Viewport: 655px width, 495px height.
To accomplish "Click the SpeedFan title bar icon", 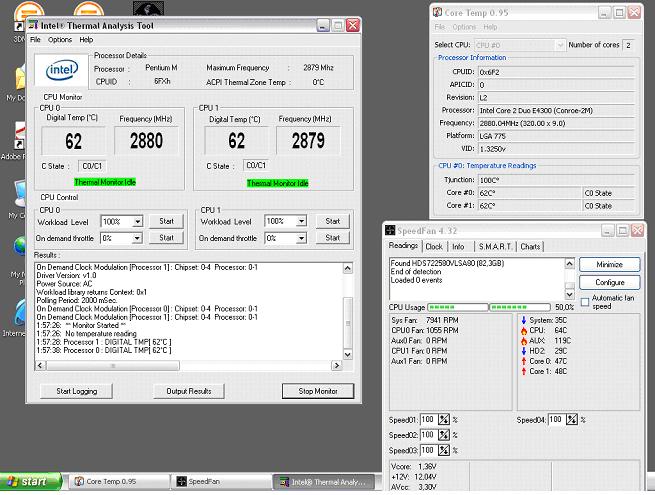I will 390,230.
